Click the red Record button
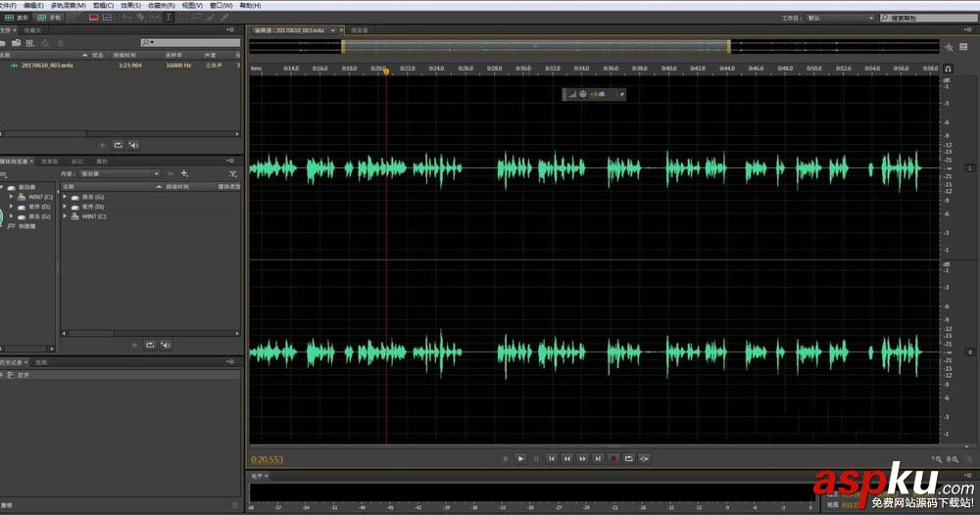 pos(613,459)
